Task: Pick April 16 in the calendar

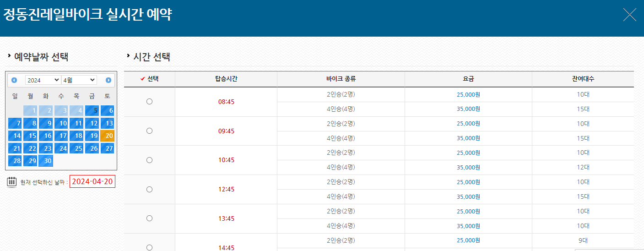Action: click(x=46, y=136)
